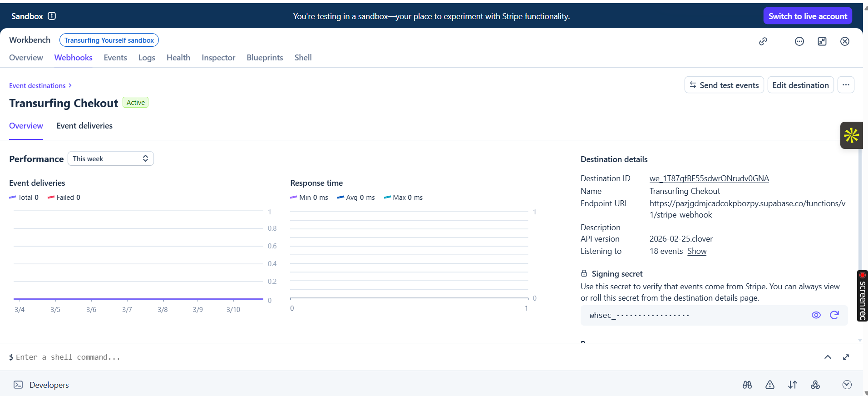Click the Sandbox info icon
868x396 pixels.
[52, 16]
